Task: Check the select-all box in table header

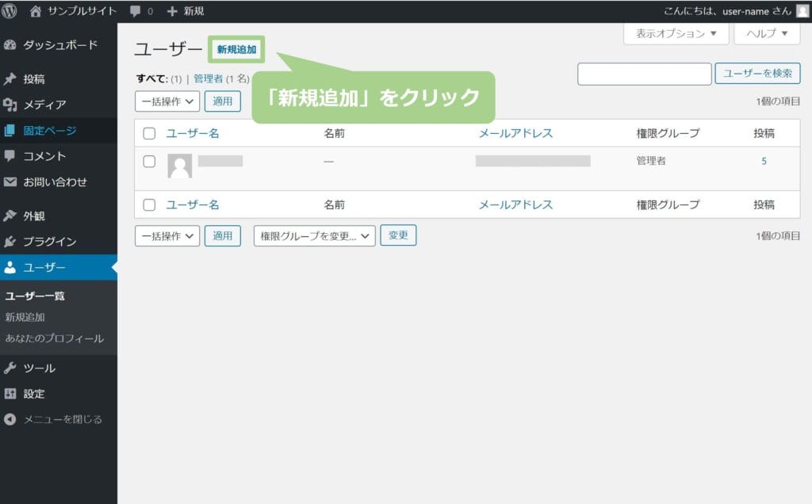Action: pos(149,133)
